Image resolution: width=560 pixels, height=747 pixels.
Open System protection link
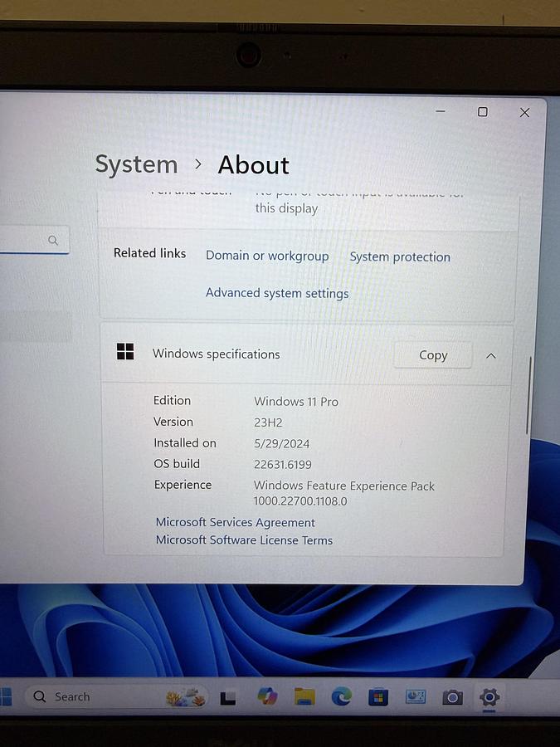click(400, 256)
